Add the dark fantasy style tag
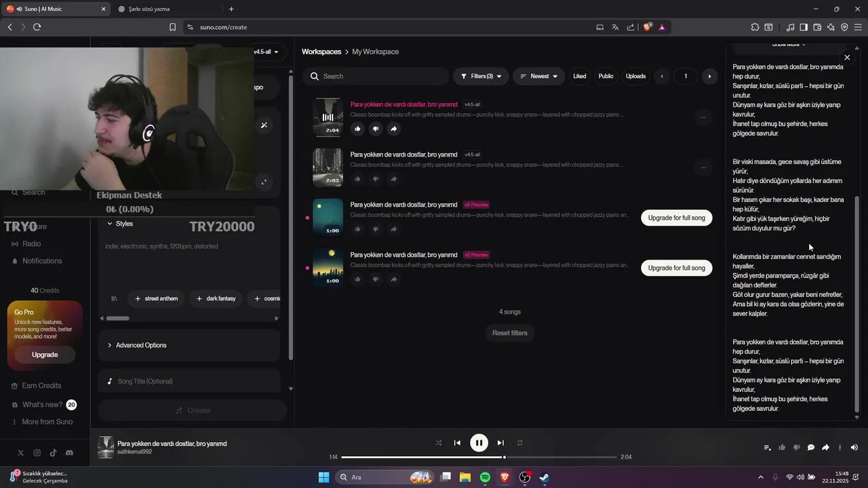This screenshot has width=868, height=488. pyautogui.click(x=216, y=298)
